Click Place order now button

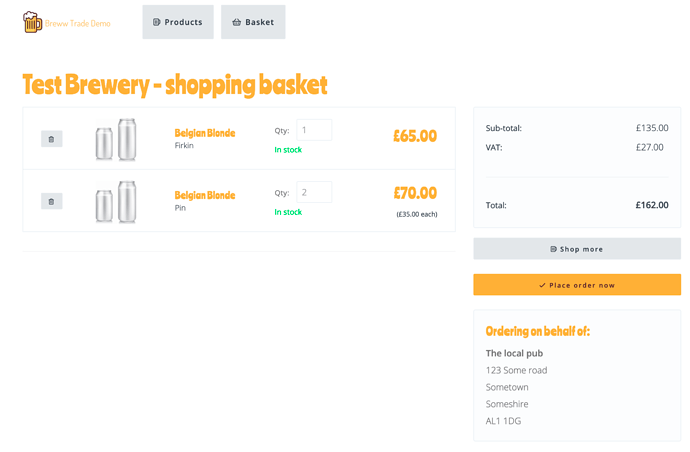[577, 285]
